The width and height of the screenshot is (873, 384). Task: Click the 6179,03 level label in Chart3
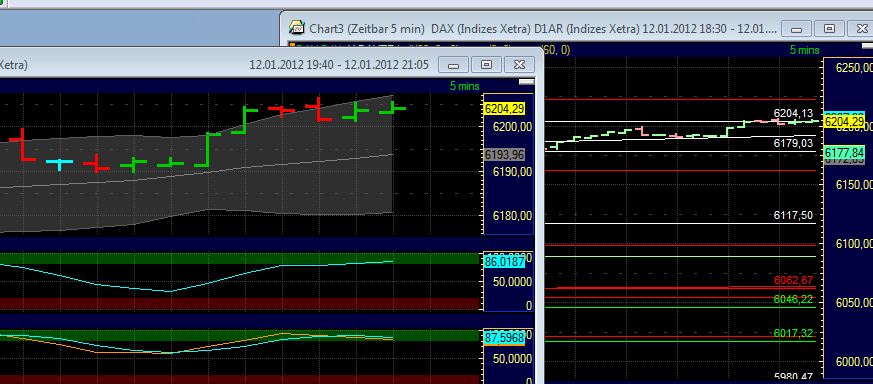tap(793, 144)
